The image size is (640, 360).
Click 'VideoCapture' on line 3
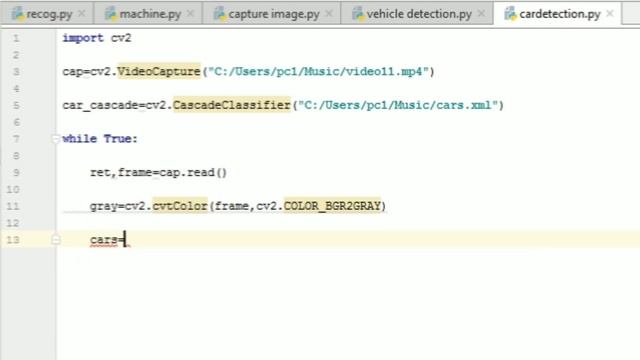tap(159, 72)
